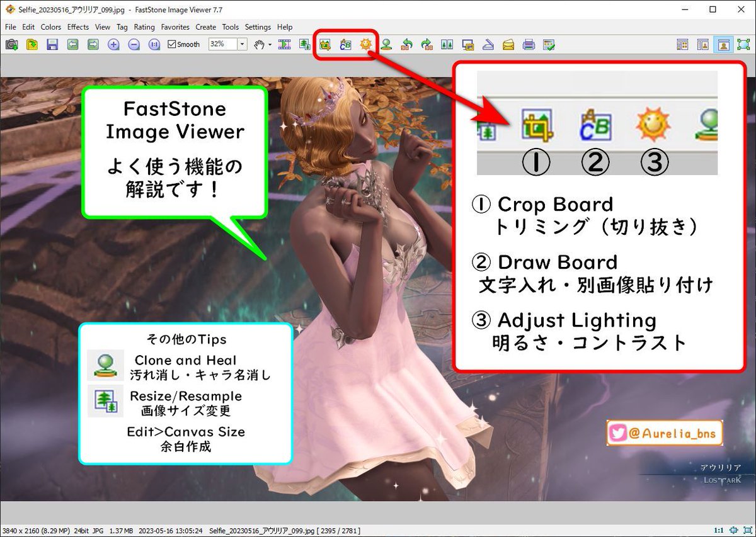756x537 pixels.
Task: Open Compare selected images
Action: tap(447, 44)
